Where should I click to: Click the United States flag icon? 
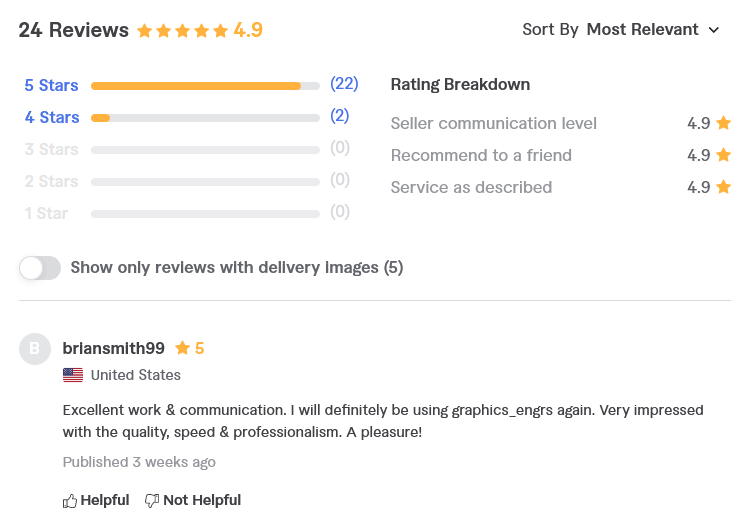coord(73,375)
